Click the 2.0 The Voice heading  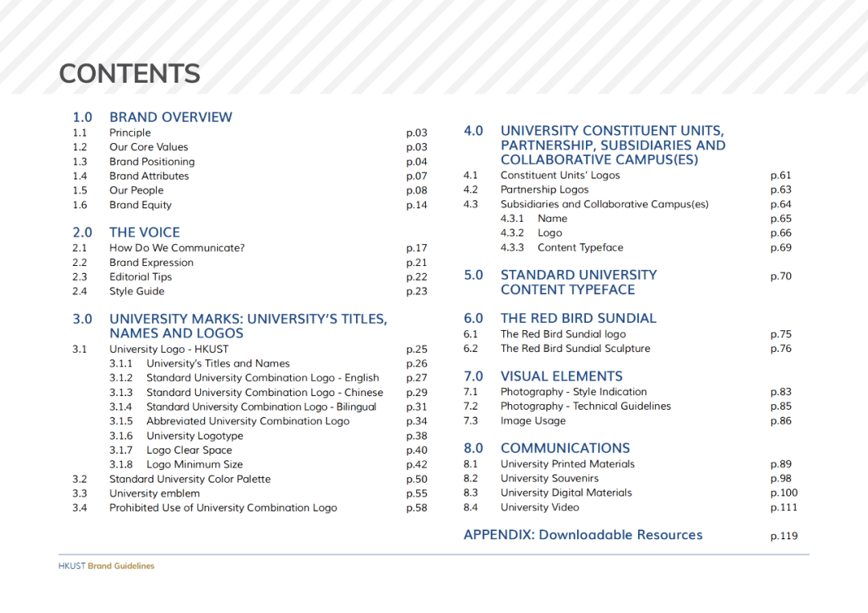(145, 232)
